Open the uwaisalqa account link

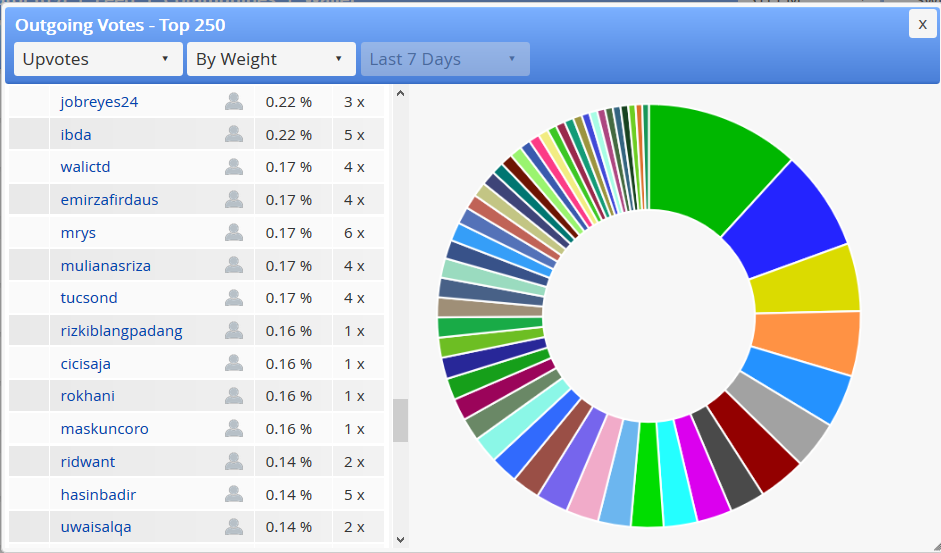click(96, 528)
